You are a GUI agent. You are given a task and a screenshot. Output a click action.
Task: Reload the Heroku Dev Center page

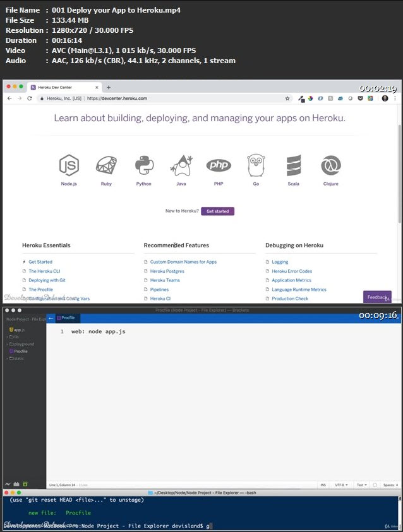30,98
